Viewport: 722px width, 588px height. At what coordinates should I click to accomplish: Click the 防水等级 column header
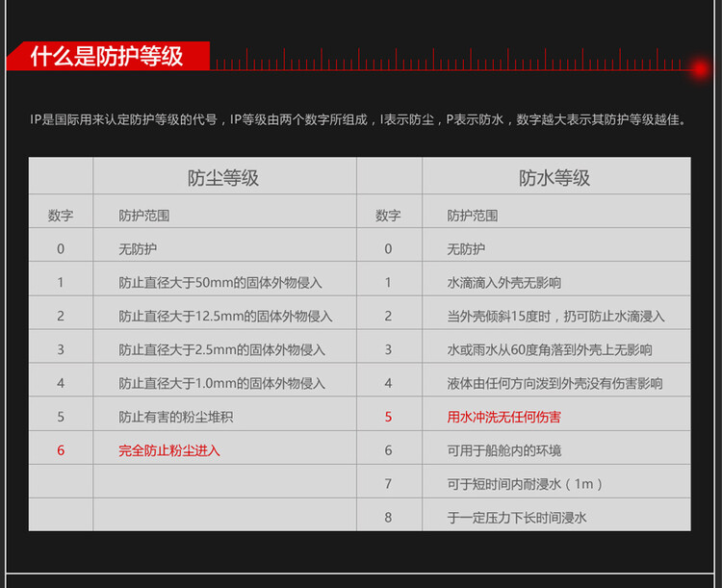tap(554, 178)
